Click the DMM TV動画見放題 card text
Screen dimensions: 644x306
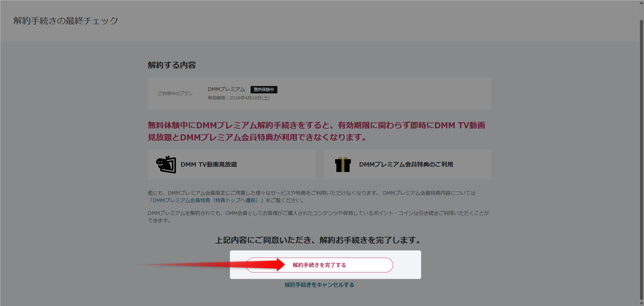click(209, 165)
